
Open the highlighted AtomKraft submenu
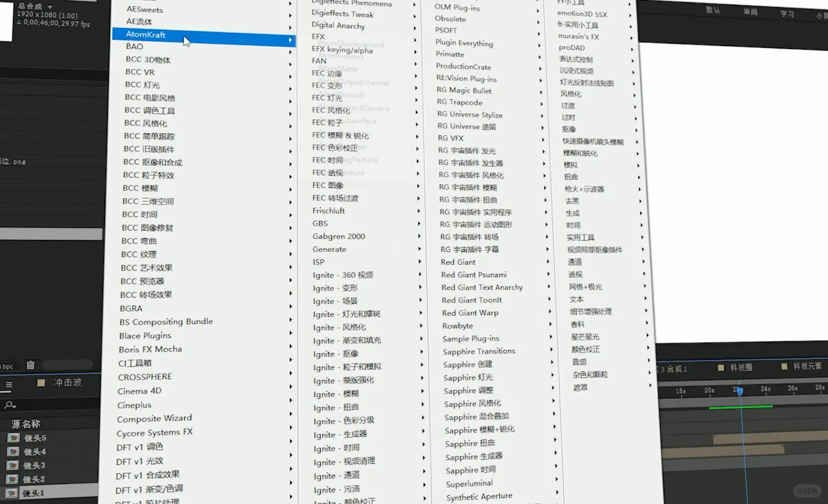tap(204, 37)
